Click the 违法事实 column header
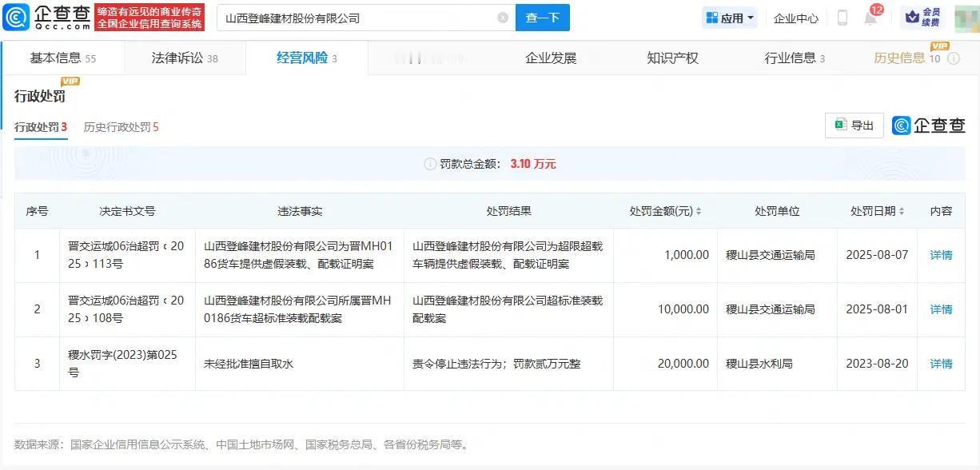The width and height of the screenshot is (980, 470). pos(300,211)
